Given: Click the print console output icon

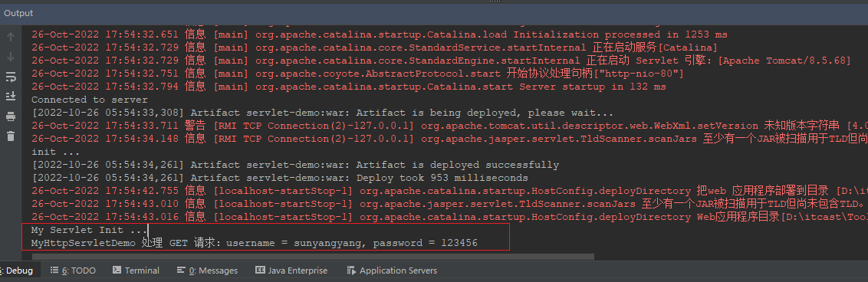Looking at the screenshot, I should (11, 116).
